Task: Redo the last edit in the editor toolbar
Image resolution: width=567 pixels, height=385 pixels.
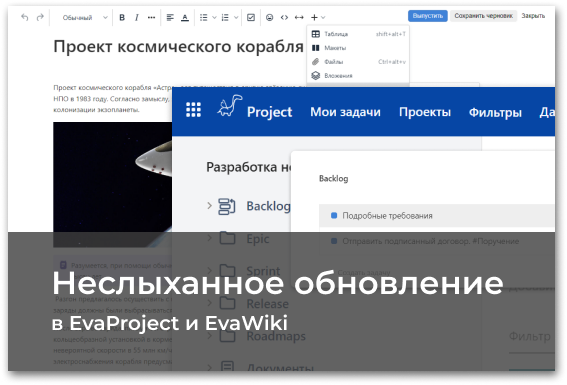Action: pos(40,17)
